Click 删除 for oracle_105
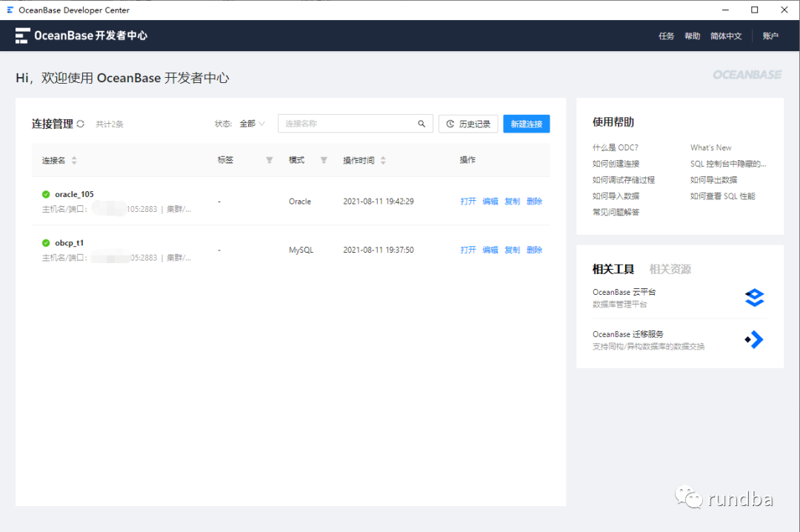The height and width of the screenshot is (532, 800). pos(535,201)
